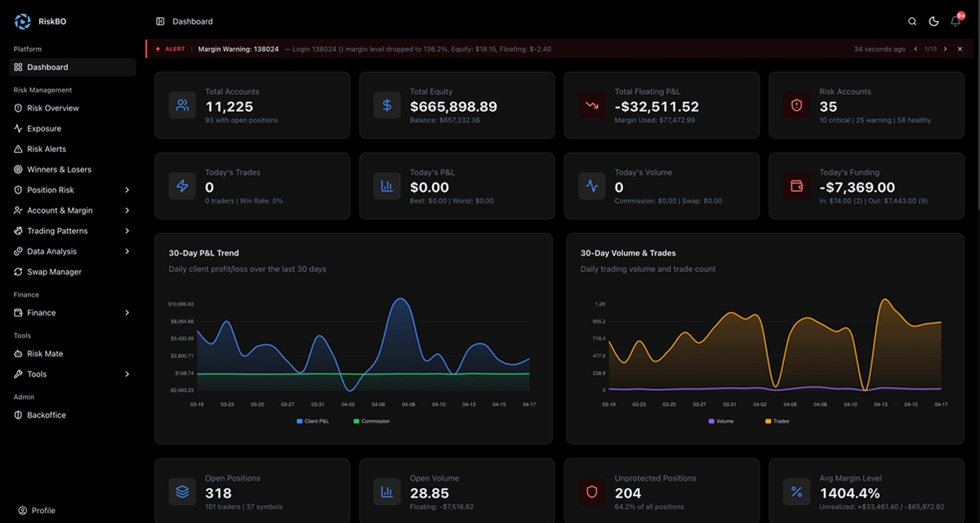Image resolution: width=980 pixels, height=523 pixels.
Task: Click the Open Positions layers icon
Action: 182,491
